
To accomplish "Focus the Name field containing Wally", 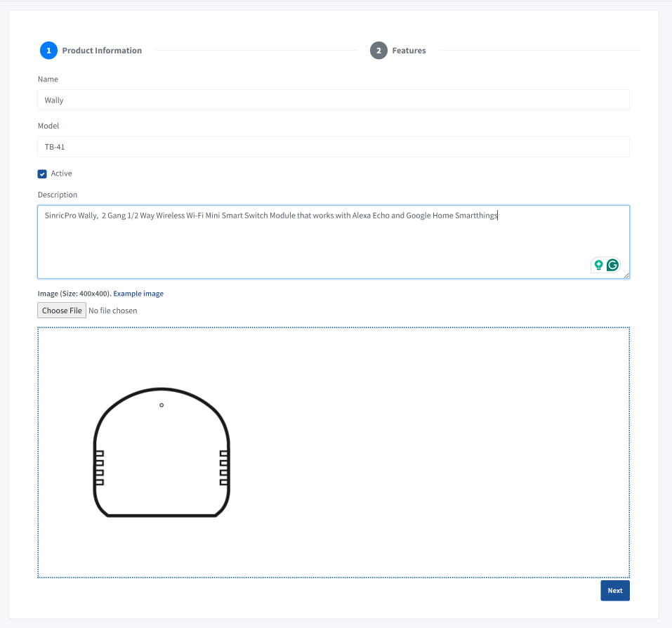I will [334, 100].
